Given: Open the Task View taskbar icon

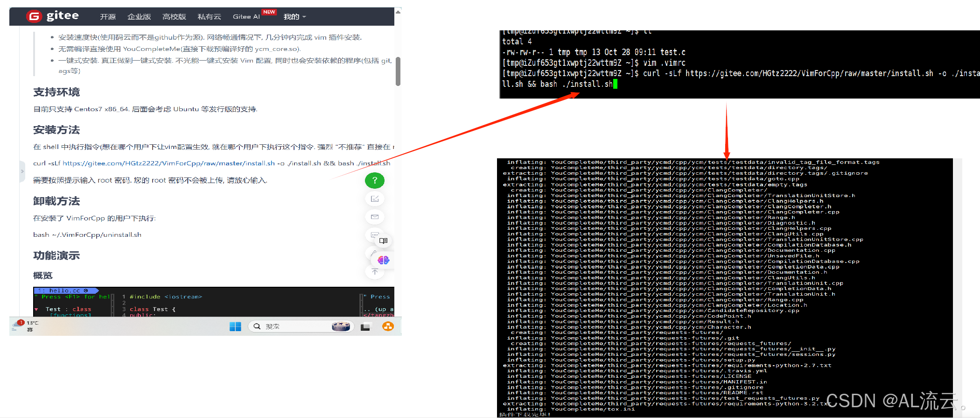Looking at the screenshot, I should 365,326.
